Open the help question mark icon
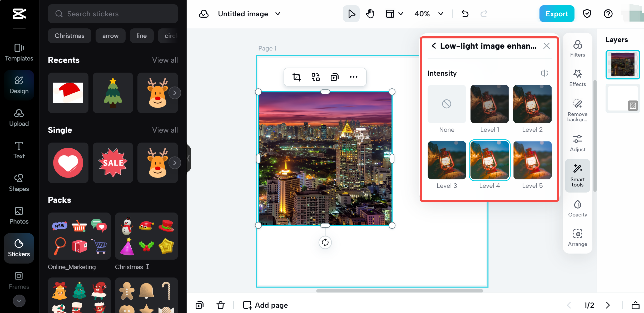 608,14
